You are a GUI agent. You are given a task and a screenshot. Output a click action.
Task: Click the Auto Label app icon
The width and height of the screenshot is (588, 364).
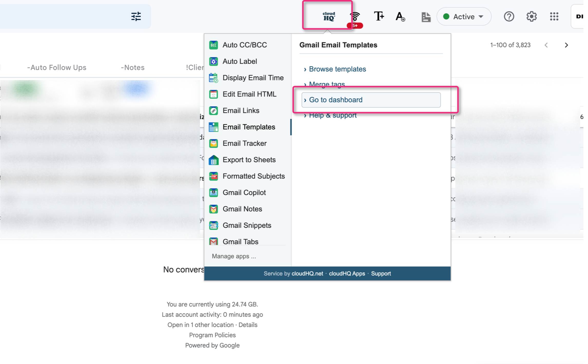tap(213, 61)
